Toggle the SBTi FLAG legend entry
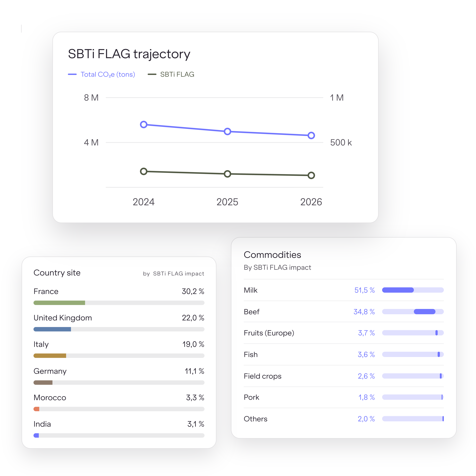 click(x=171, y=74)
